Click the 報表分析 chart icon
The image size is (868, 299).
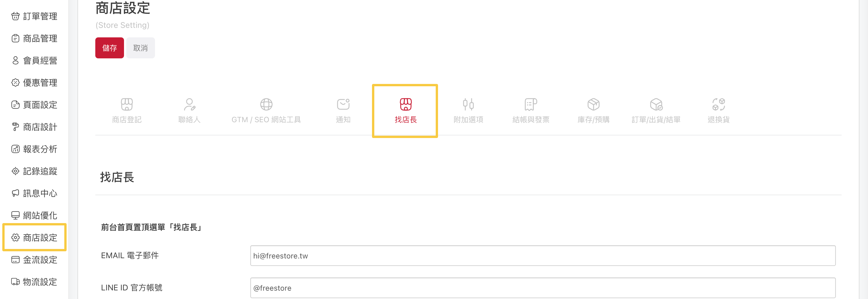click(x=15, y=149)
